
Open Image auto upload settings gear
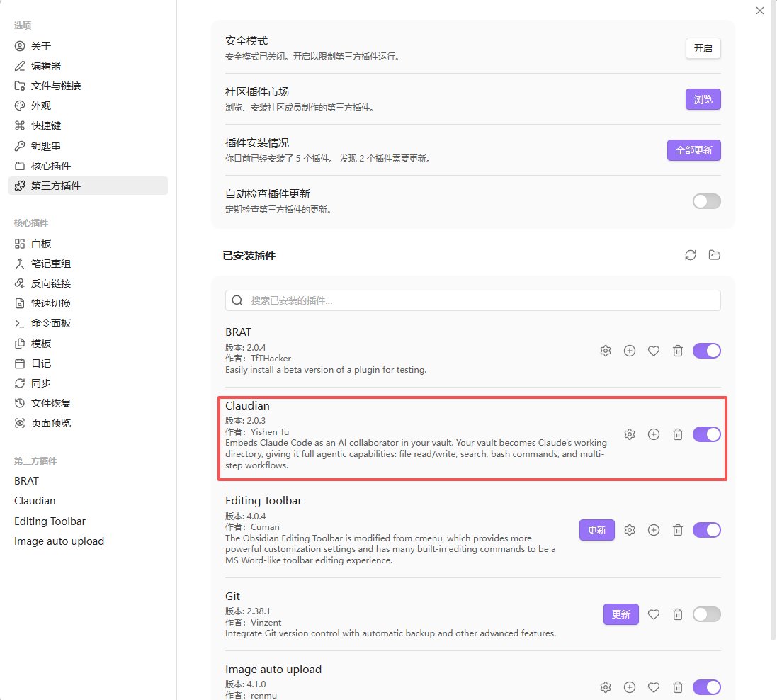click(605, 687)
